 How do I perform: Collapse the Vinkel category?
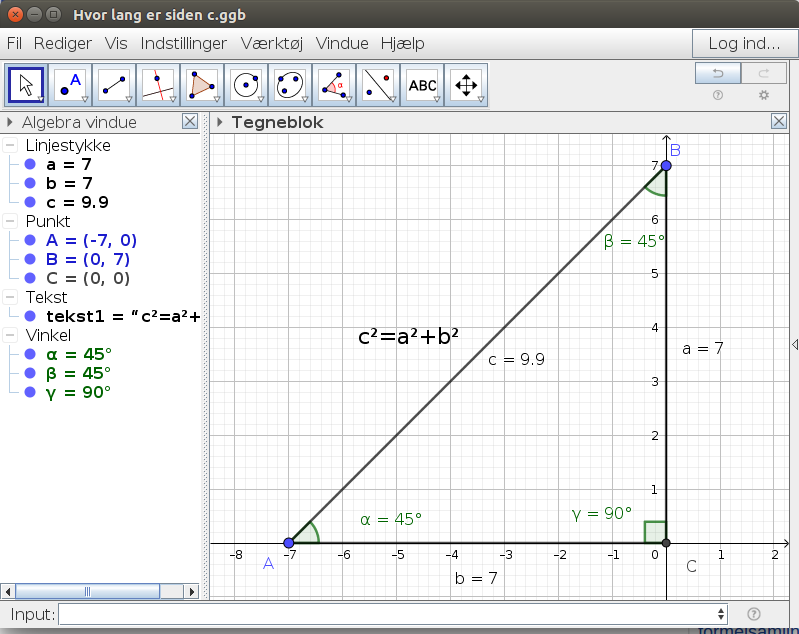point(10,335)
